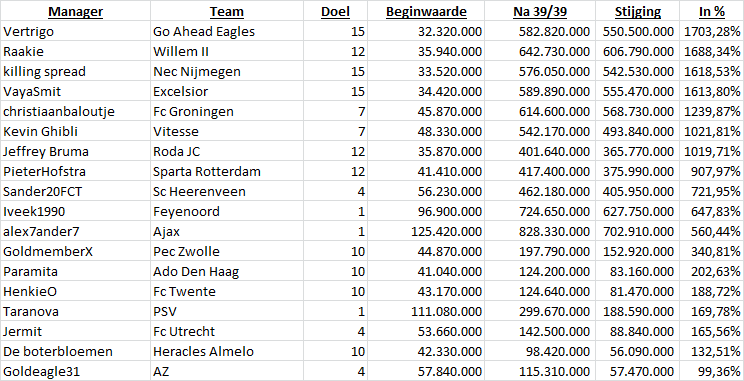Viewport: 744px width, 381px height.
Task: Select the Stijging column header
Action: [x=638, y=11]
